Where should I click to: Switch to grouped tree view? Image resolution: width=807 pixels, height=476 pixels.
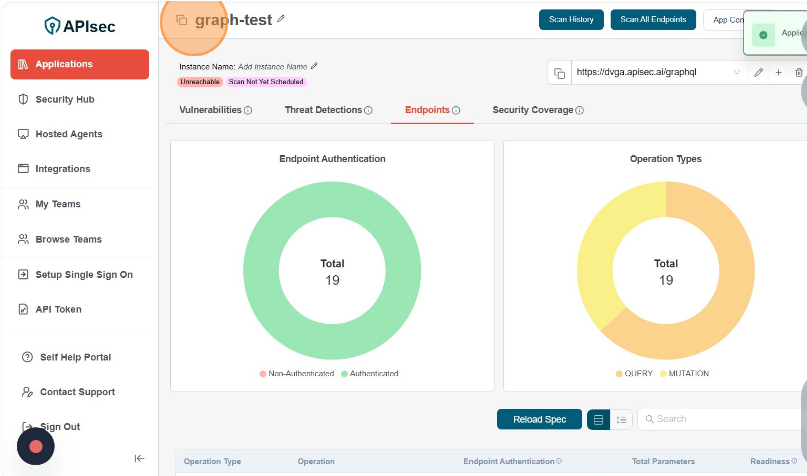(622, 420)
